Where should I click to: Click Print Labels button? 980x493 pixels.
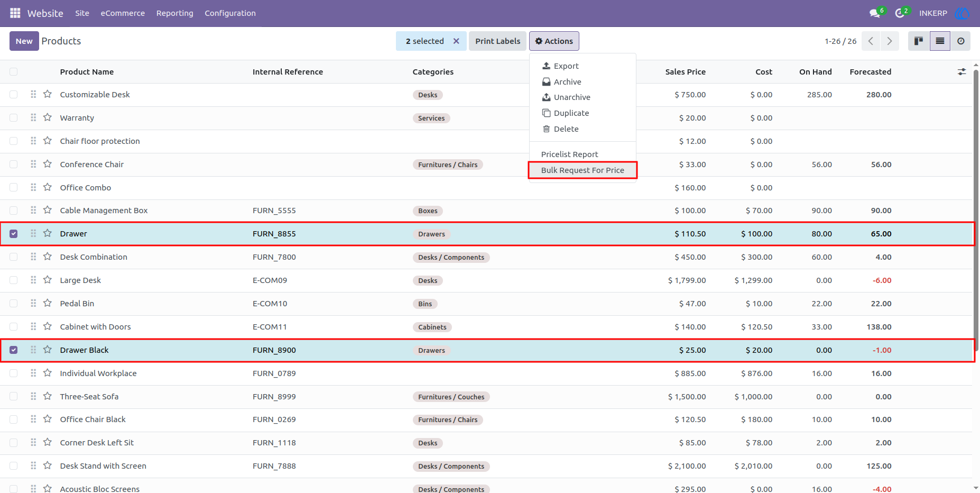click(x=497, y=41)
